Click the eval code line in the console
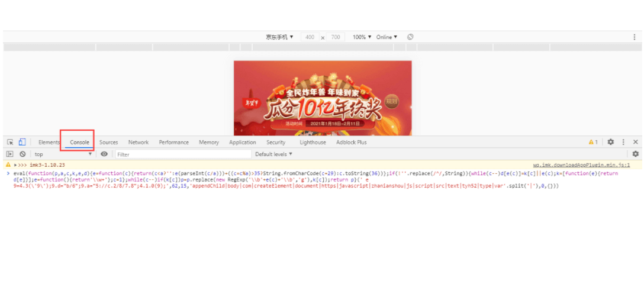The image size is (644, 281). 315,180
